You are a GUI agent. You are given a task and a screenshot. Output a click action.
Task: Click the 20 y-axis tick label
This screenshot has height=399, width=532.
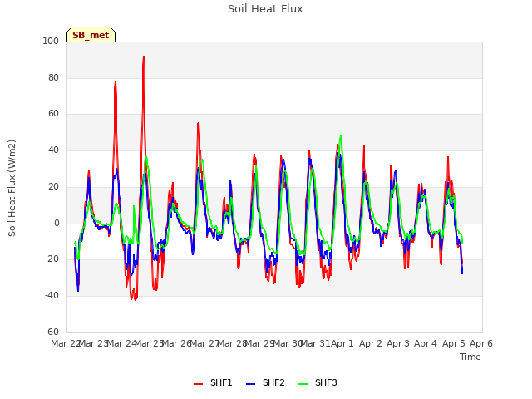[53, 186]
